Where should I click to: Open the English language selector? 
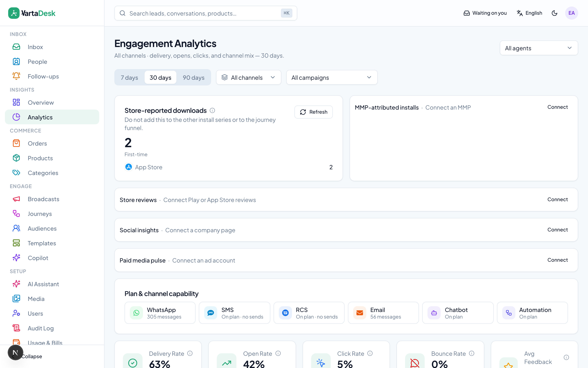pyautogui.click(x=529, y=13)
